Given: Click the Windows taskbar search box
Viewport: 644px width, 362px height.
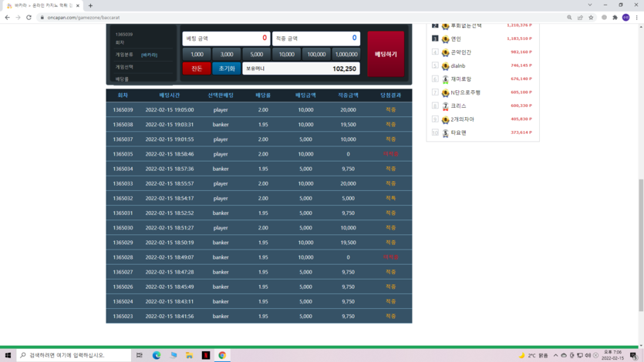Looking at the screenshot, I should click(74, 355).
